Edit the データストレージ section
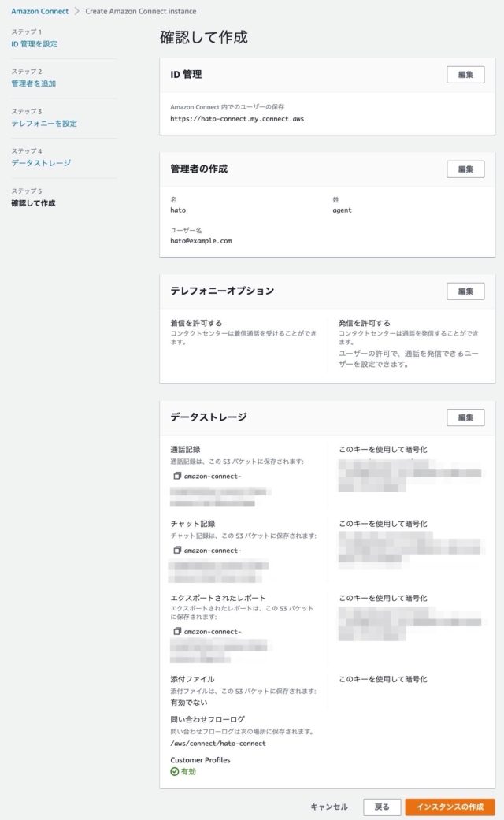Image resolution: width=504 pixels, height=820 pixels. pos(465,417)
